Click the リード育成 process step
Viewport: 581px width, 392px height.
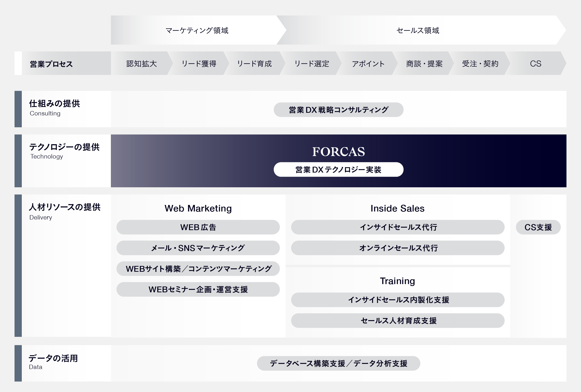[254, 63]
